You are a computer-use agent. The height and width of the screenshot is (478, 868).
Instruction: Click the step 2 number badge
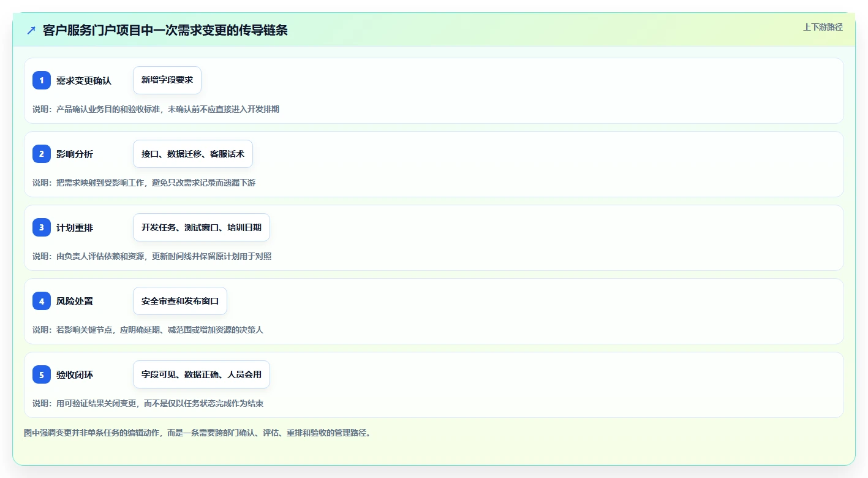click(x=42, y=154)
